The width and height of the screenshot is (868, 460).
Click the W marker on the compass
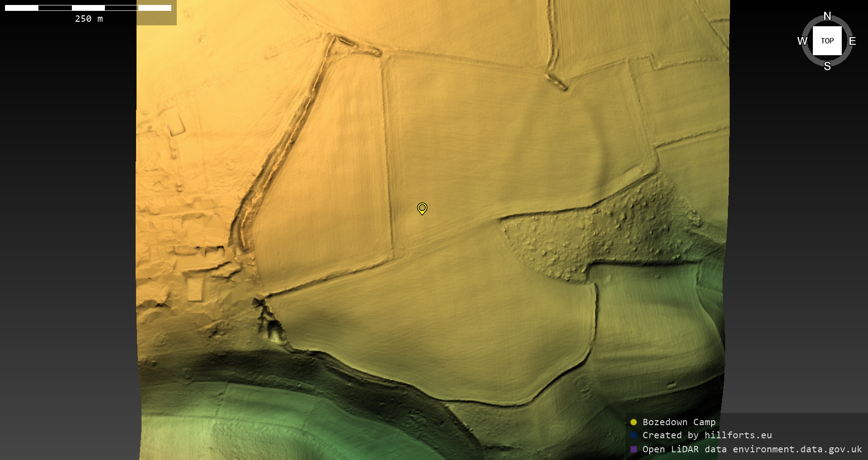802,41
